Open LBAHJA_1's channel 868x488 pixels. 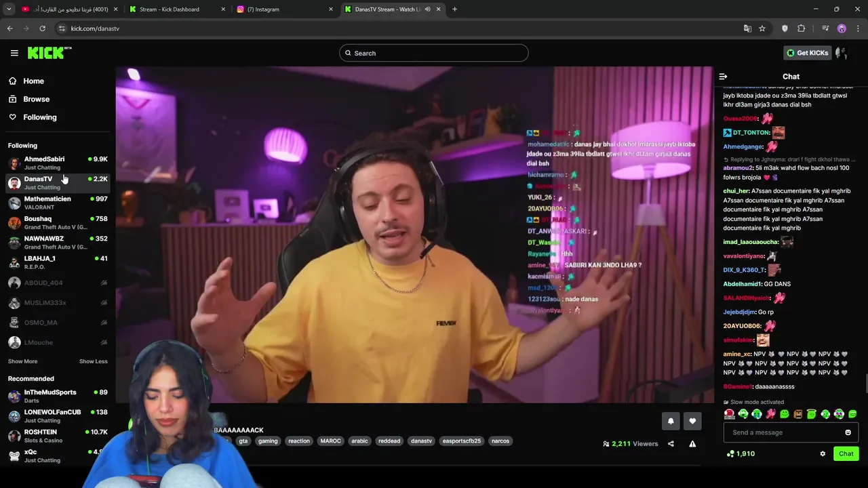[x=58, y=262]
